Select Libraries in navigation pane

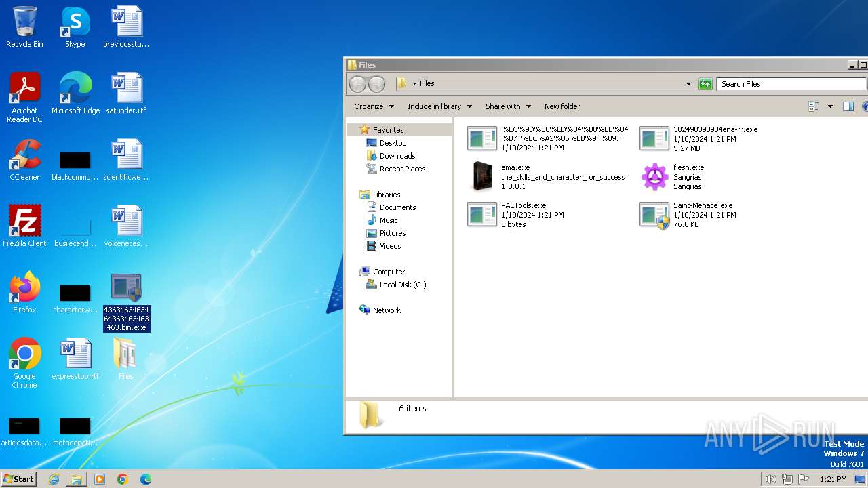386,195
